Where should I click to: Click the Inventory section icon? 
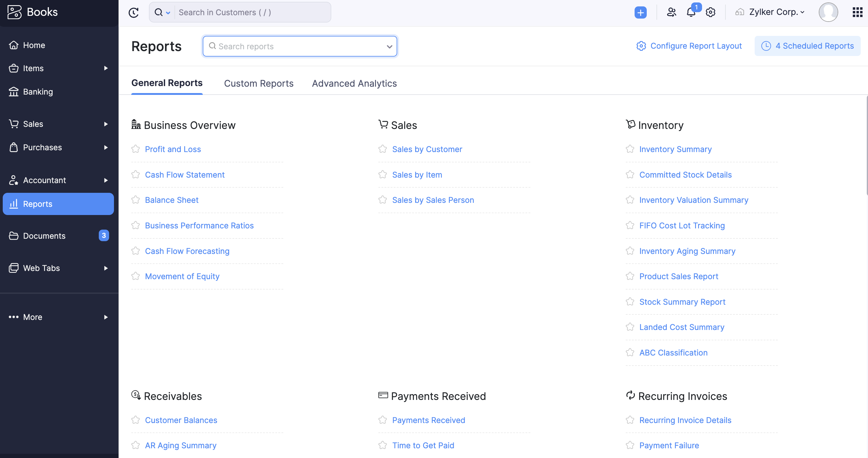pyautogui.click(x=630, y=125)
